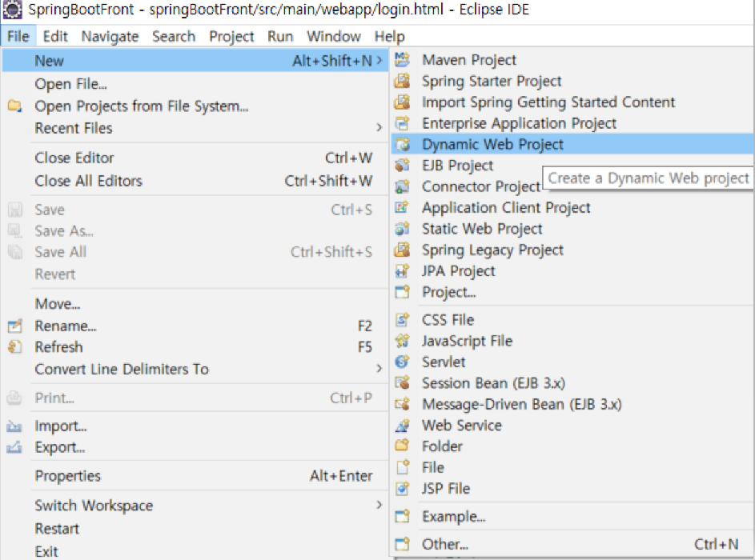Select Spring Starter Project label
This screenshot has height=560, width=755.
[492, 81]
